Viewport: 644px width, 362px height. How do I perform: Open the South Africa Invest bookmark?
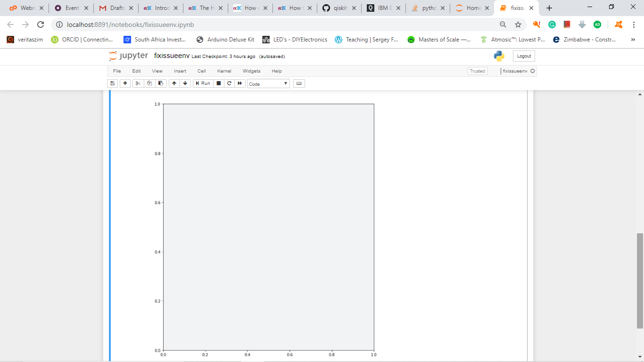pos(155,40)
